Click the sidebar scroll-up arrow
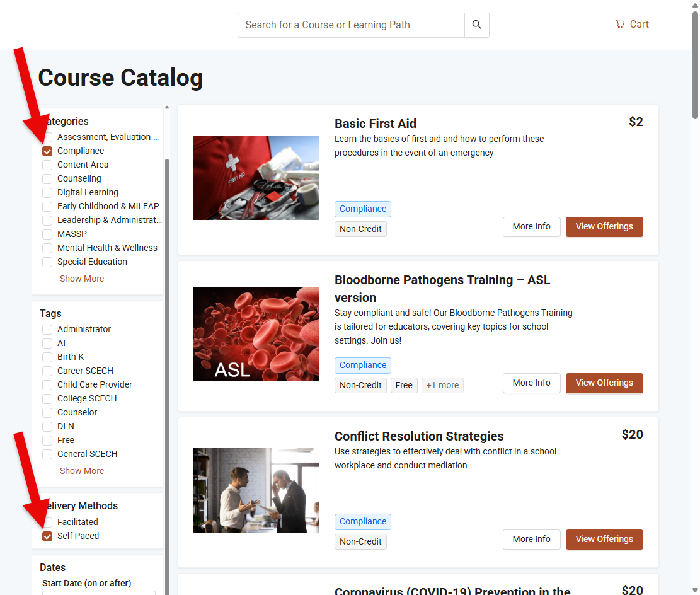 tap(167, 107)
